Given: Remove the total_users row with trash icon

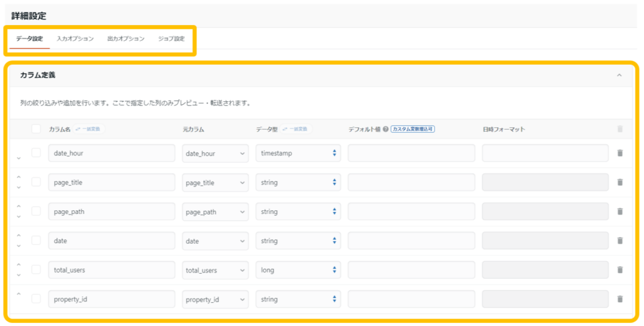Looking at the screenshot, I should (x=619, y=270).
